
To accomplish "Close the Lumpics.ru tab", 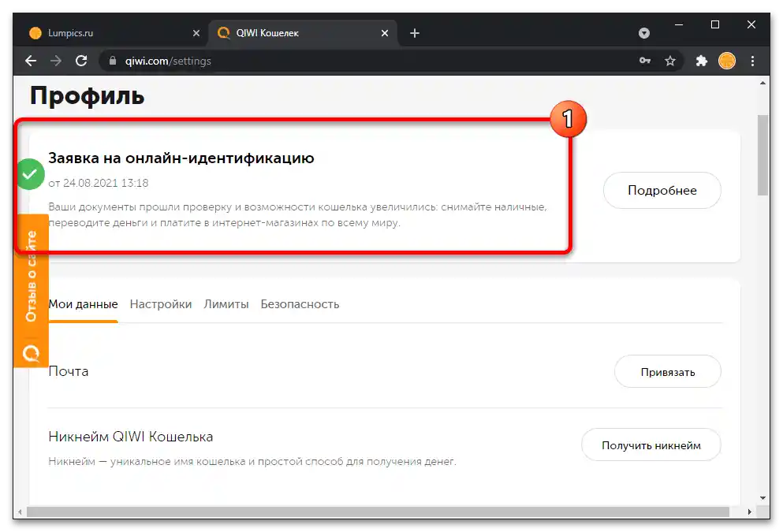I will [196, 33].
